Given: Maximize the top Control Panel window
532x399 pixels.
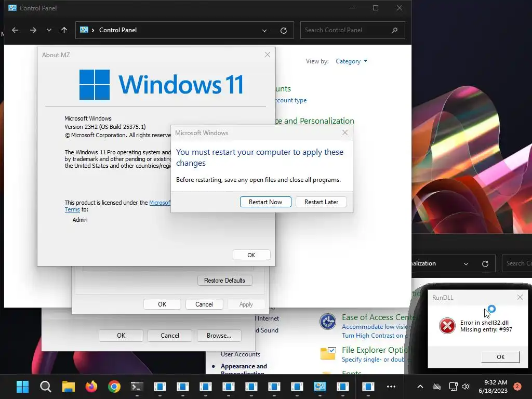Looking at the screenshot, I should point(376,8).
